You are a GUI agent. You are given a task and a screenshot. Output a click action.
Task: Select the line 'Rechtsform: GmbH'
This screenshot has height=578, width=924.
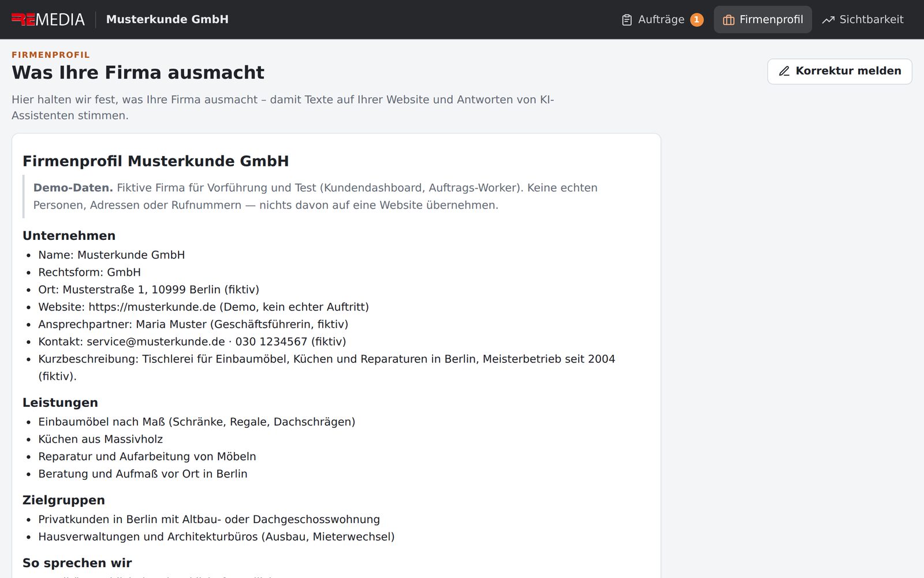90,272
